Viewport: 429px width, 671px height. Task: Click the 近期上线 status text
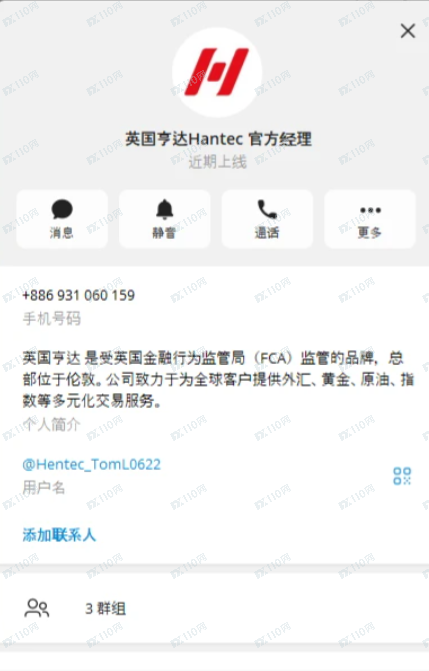[217, 162]
